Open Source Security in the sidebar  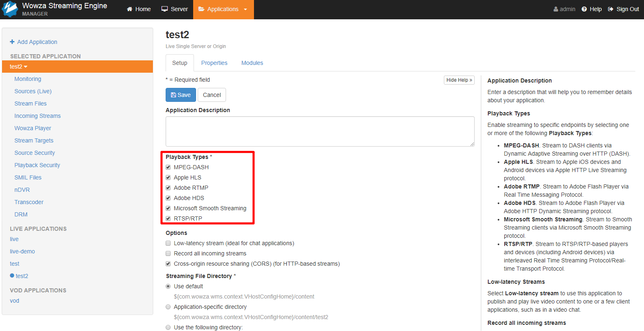(35, 153)
